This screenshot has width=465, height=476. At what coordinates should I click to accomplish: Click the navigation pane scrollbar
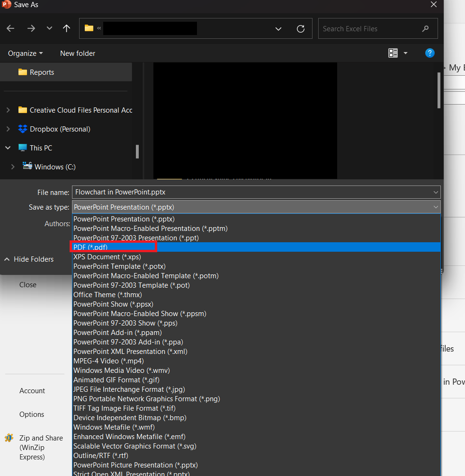click(x=137, y=151)
